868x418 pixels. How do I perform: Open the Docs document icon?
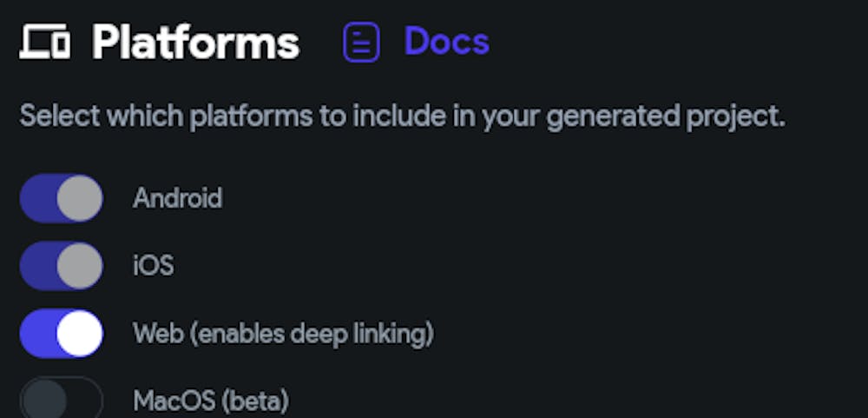[361, 43]
